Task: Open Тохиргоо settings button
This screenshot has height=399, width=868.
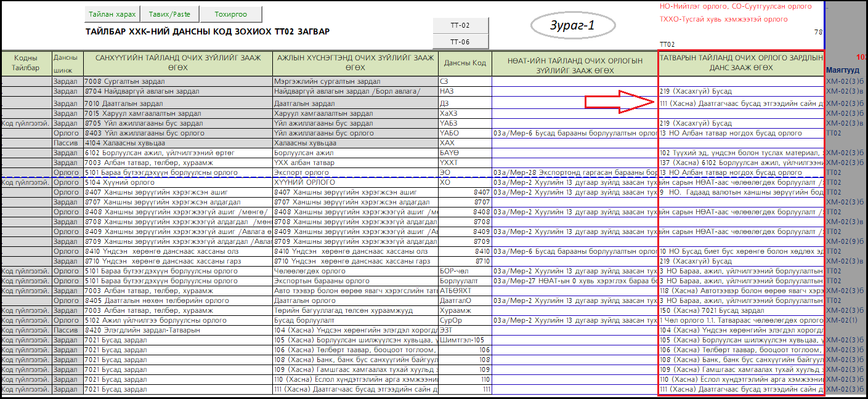Action: click(x=231, y=14)
